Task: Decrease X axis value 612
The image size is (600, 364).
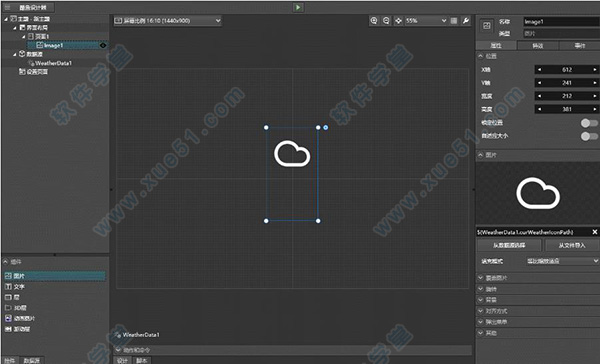Action: pos(540,70)
